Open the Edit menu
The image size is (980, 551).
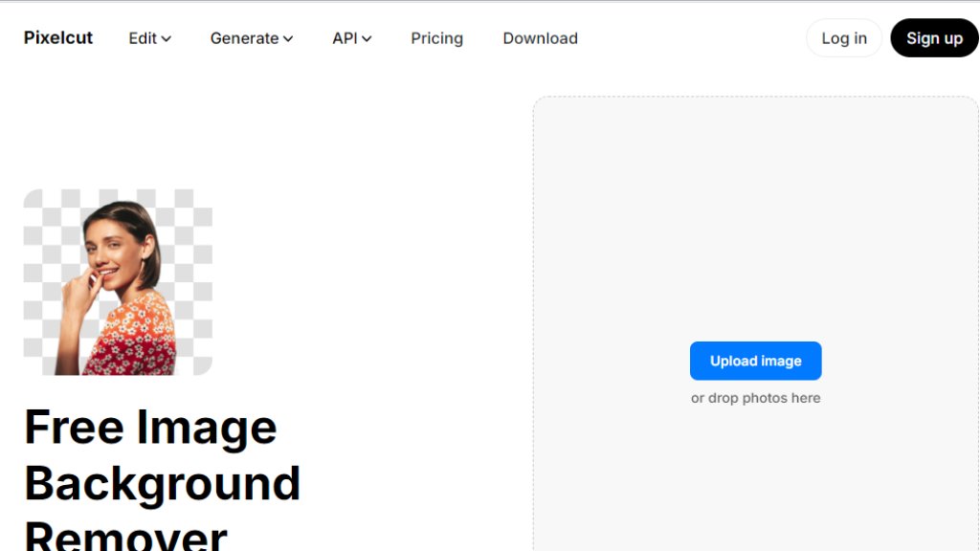click(143, 38)
